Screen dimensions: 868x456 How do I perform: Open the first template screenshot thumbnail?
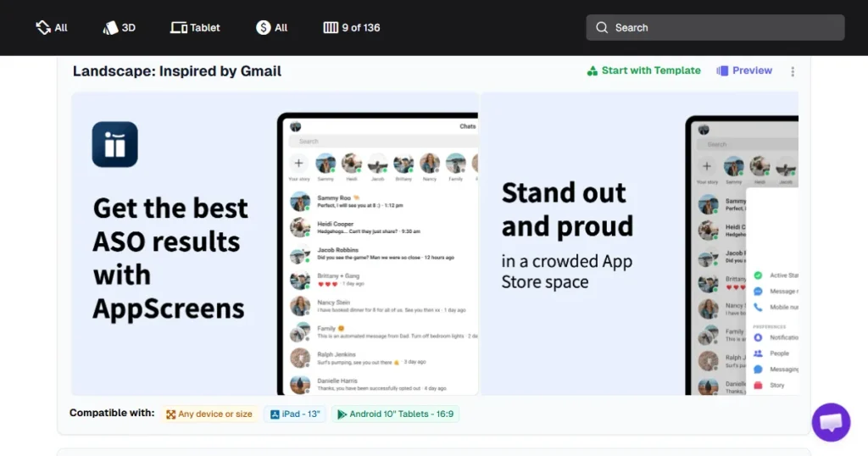pyautogui.click(x=275, y=243)
